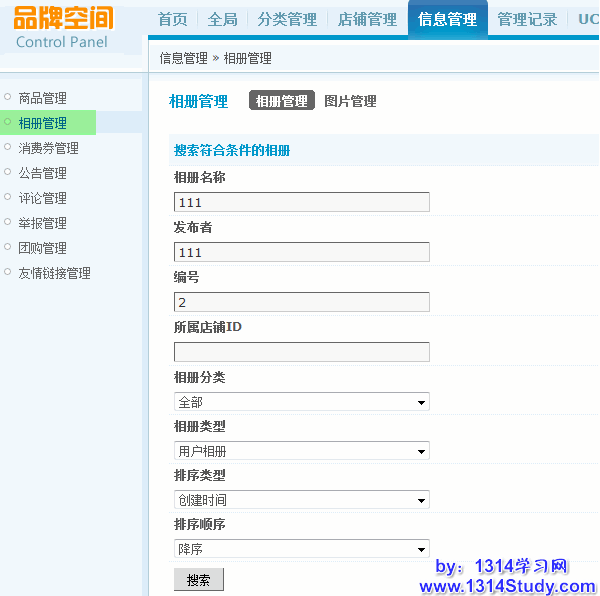The image size is (600, 596).
Task: Go to 评论管理 in the sidebar
Action: tap(43, 198)
